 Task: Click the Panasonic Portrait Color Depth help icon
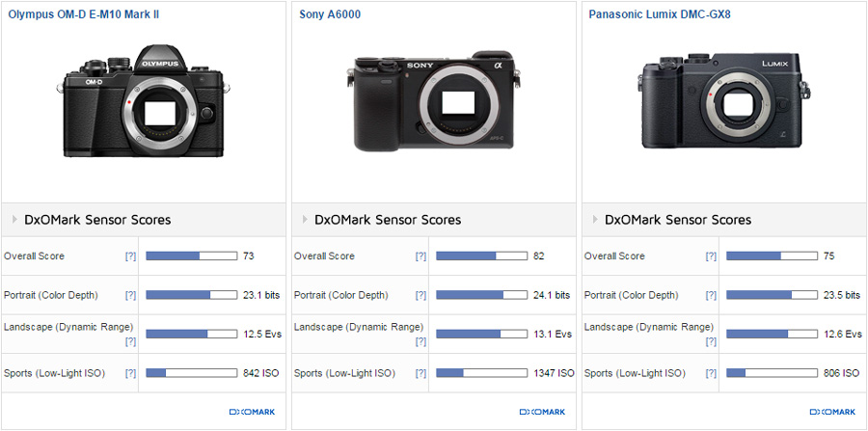click(711, 295)
